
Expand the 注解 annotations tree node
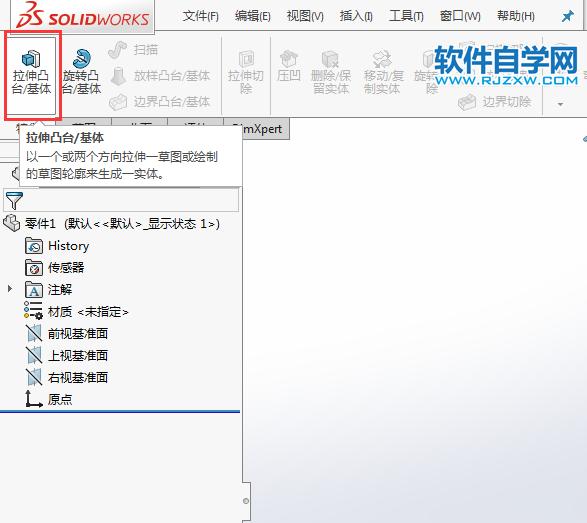[x=10, y=289]
